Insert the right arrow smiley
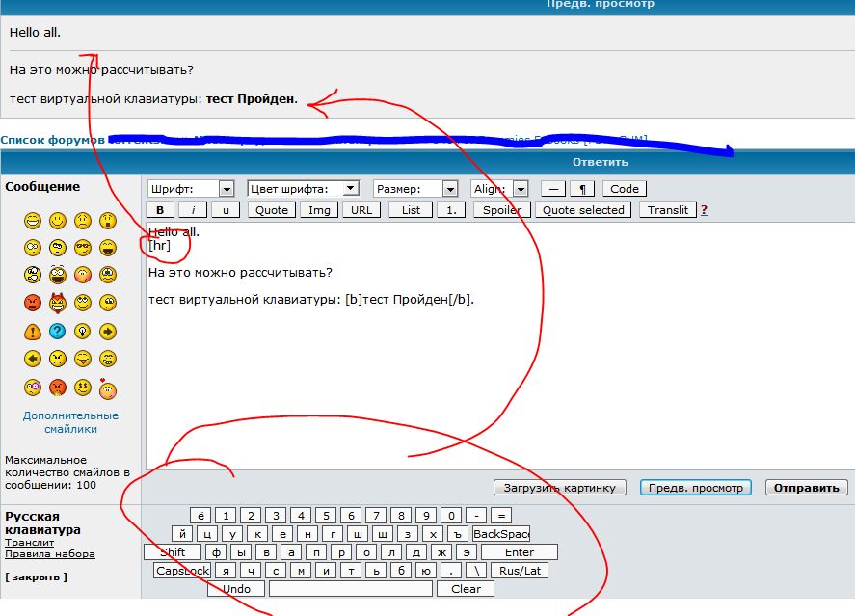This screenshot has height=616, width=855. [x=108, y=332]
